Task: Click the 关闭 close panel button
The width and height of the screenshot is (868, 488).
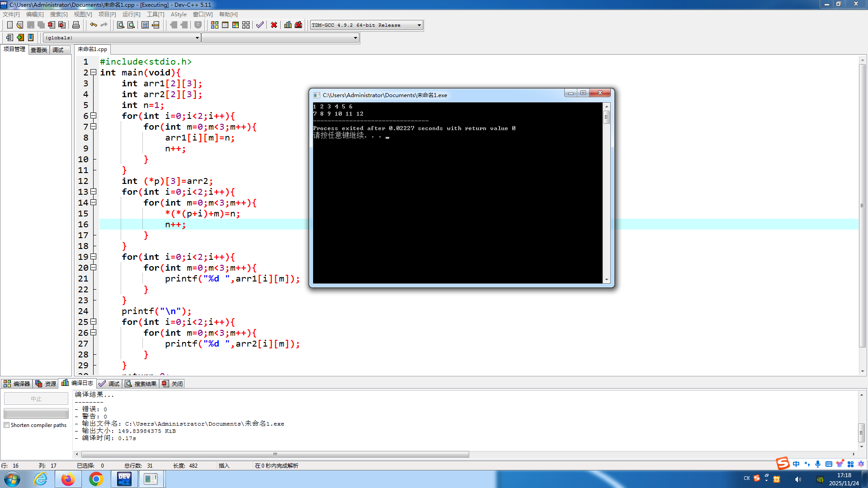Action: coord(173,384)
